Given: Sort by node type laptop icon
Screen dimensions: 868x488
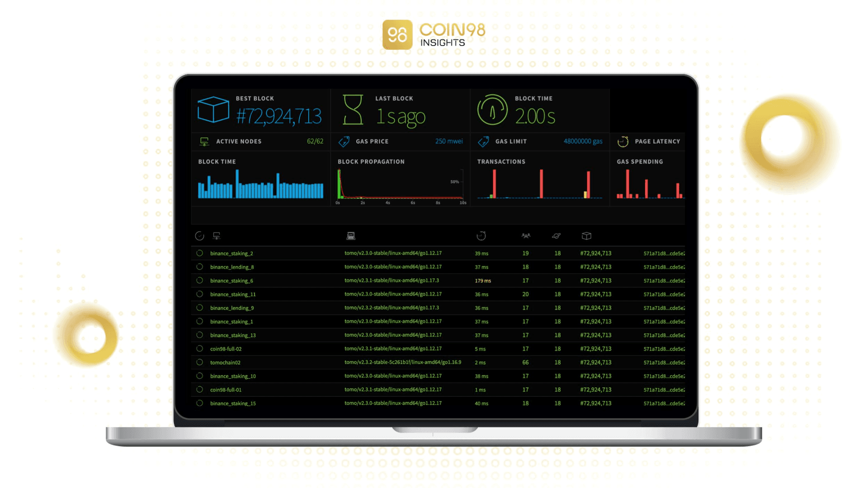Looking at the screenshot, I should [351, 236].
